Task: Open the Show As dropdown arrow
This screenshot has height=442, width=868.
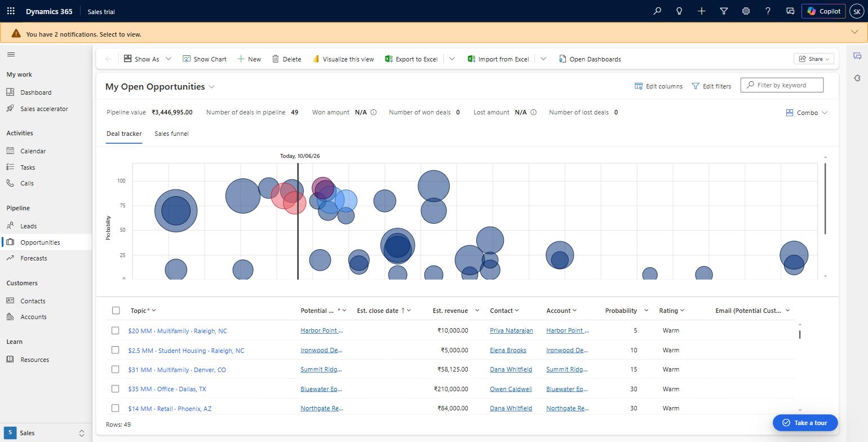Action: tap(169, 59)
